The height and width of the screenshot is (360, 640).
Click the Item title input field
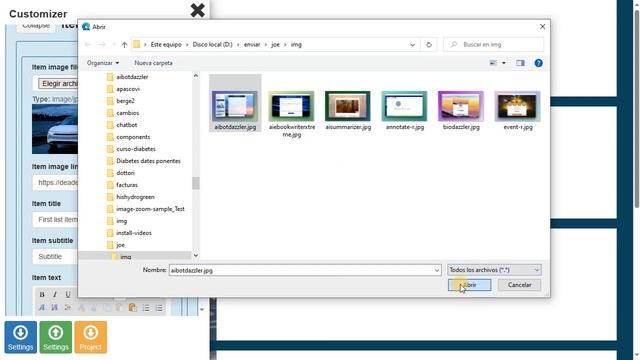[x=56, y=220]
